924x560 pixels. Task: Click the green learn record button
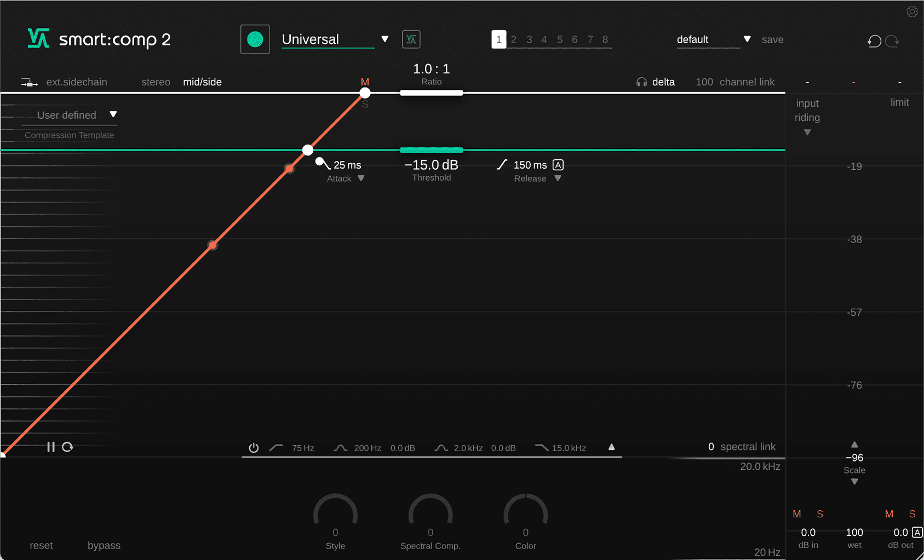[x=255, y=39]
